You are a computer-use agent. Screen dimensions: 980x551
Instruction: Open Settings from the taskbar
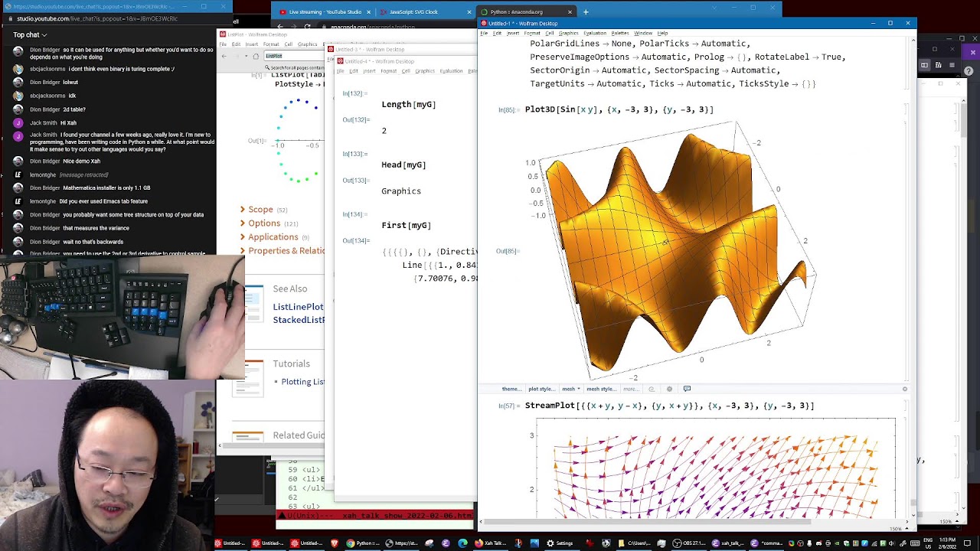[x=560, y=543]
